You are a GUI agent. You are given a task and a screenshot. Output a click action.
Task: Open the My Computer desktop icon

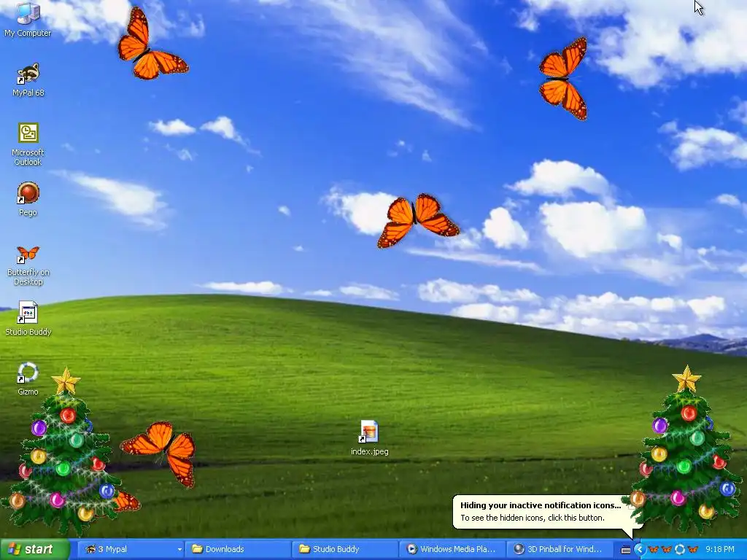[28, 20]
